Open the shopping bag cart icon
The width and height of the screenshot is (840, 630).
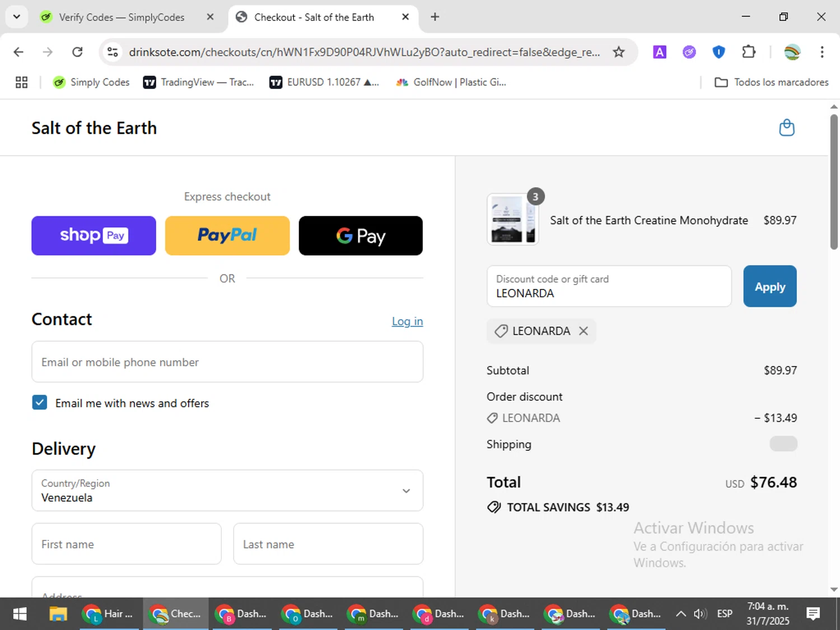787,128
